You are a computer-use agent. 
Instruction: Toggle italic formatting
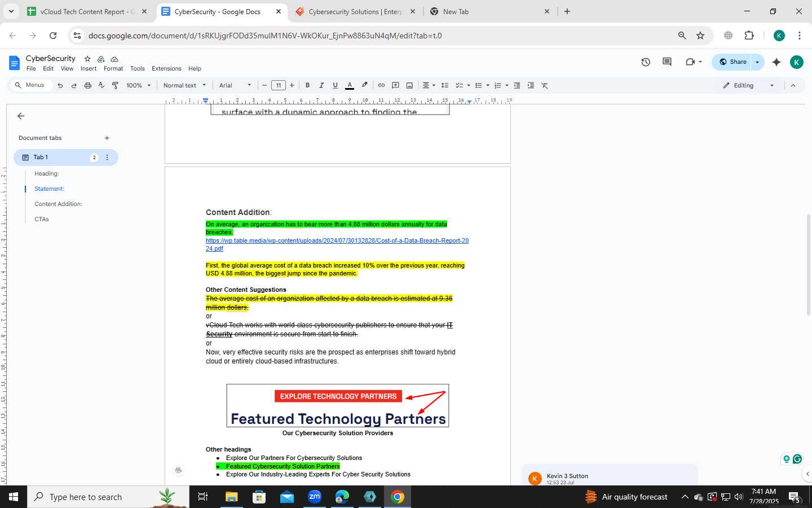321,85
